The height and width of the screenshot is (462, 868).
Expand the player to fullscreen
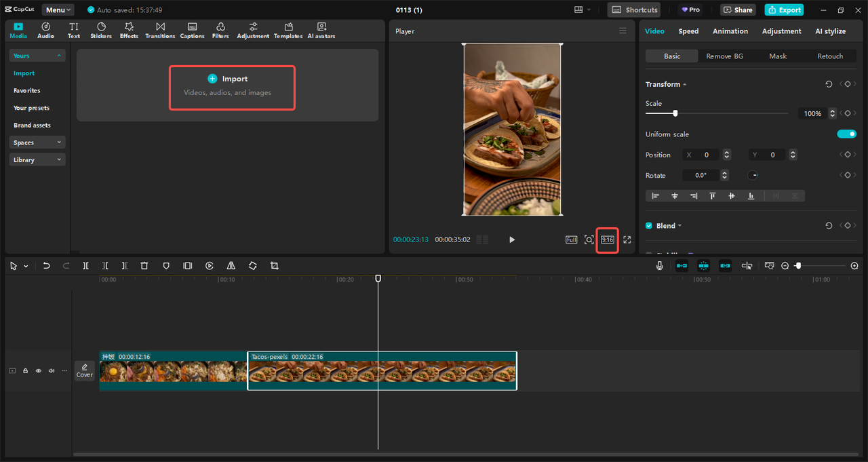pyautogui.click(x=627, y=239)
